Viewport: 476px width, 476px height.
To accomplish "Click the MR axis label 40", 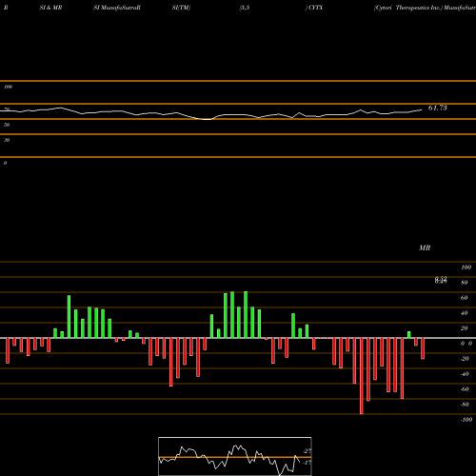I will click(x=465, y=313).
